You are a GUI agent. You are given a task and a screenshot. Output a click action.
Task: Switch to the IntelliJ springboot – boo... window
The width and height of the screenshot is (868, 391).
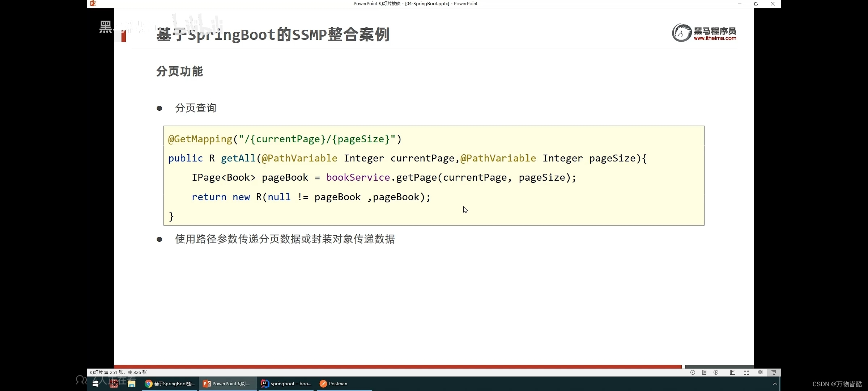[x=286, y=384]
